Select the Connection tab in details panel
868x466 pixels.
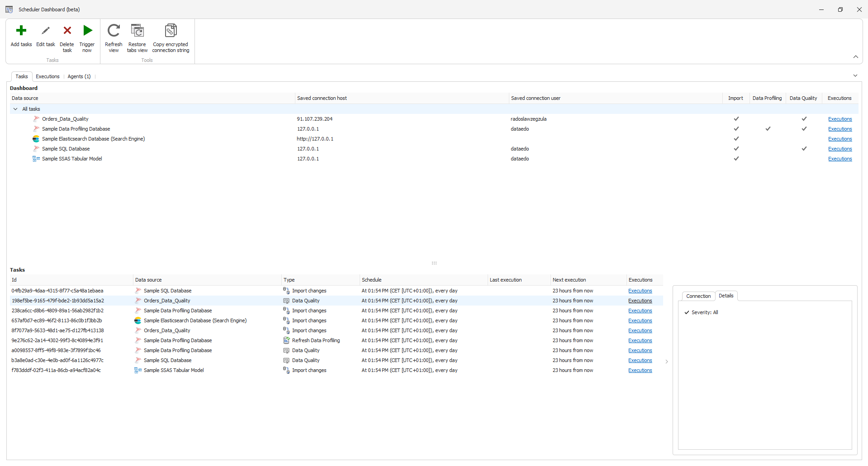point(698,296)
